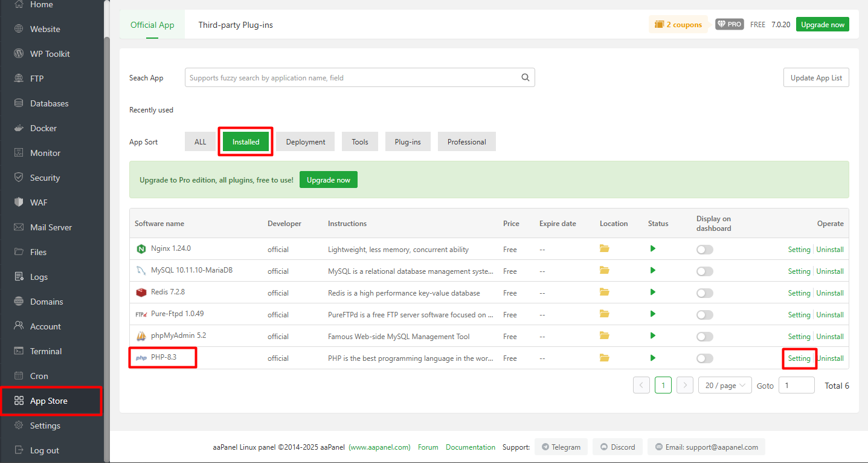This screenshot has width=868, height=463.
Task: Toggle phpMyAdmin display on dashboard
Action: (705, 337)
